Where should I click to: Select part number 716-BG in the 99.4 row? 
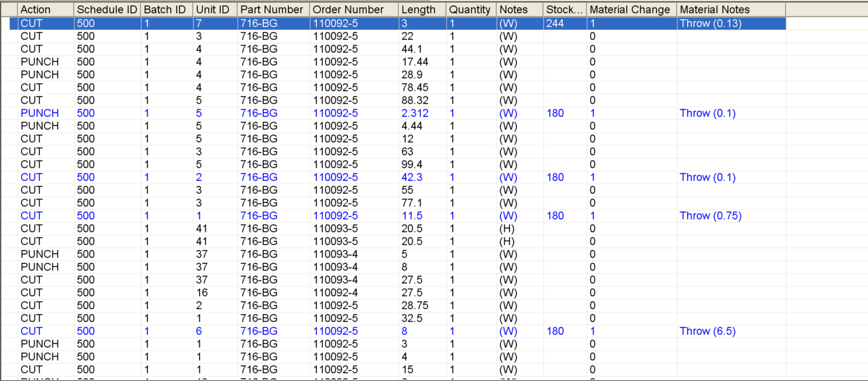[259, 164]
